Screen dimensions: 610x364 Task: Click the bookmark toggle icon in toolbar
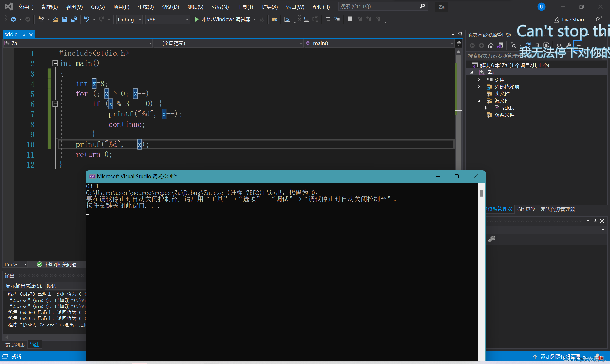(350, 19)
